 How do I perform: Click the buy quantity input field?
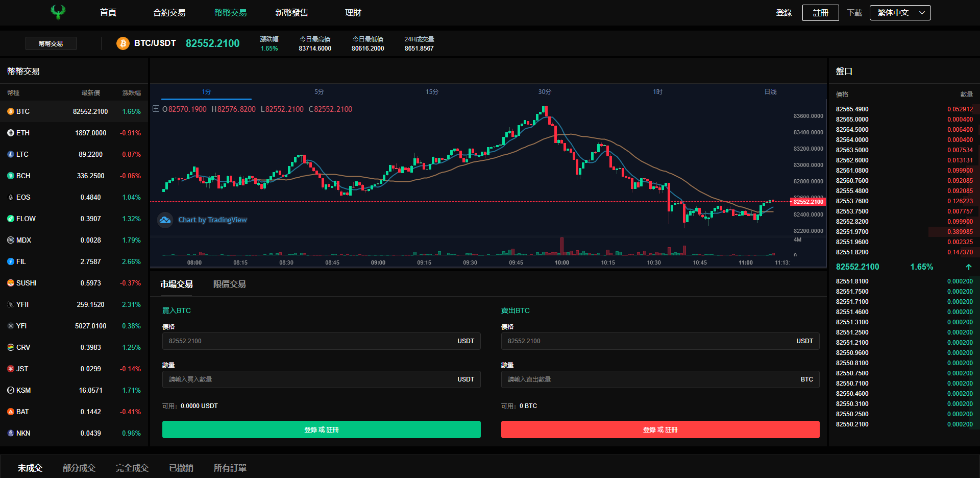click(x=322, y=379)
